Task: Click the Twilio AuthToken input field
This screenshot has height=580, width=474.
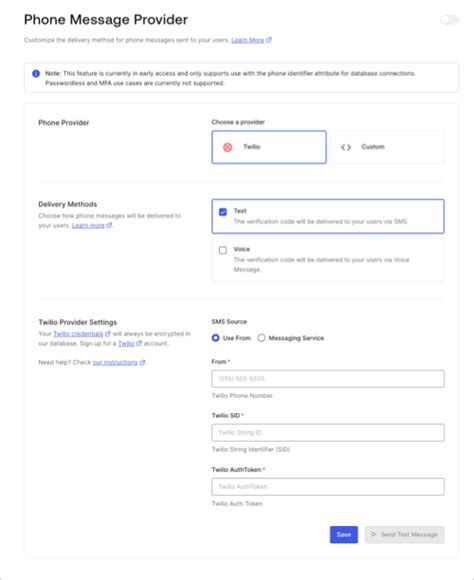Action: click(x=328, y=487)
